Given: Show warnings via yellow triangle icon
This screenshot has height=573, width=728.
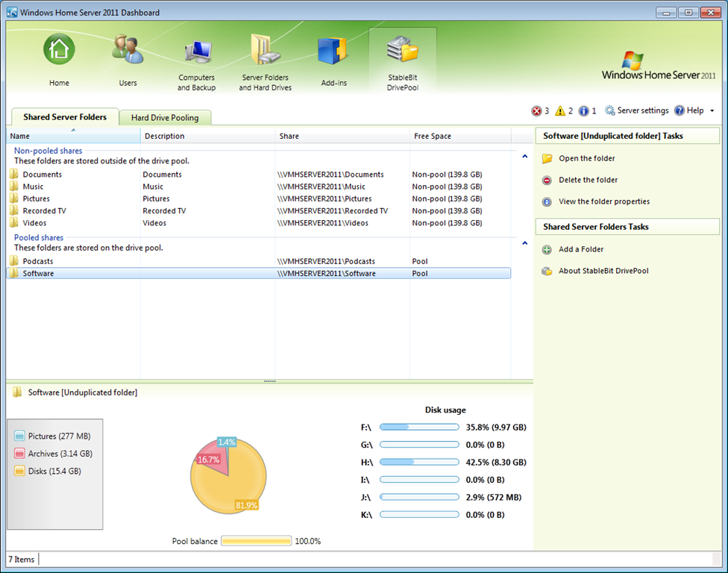Looking at the screenshot, I should [560, 110].
